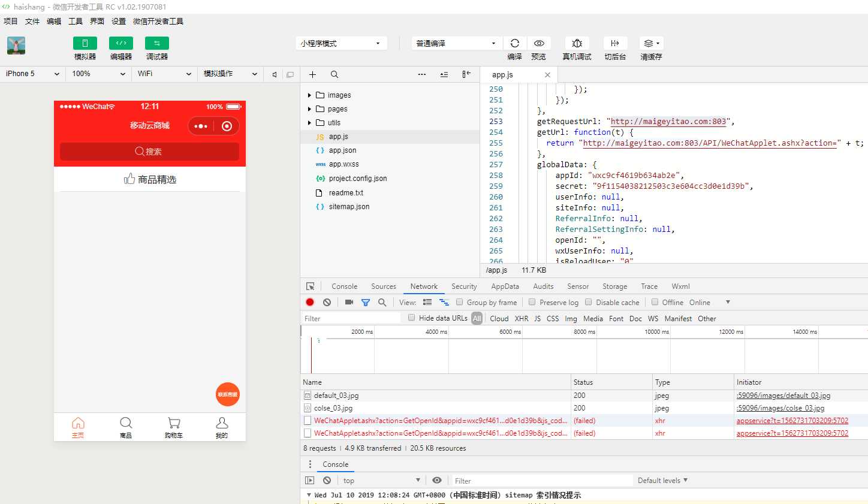868x504 pixels.
Task: Open the 模拟操作 dropdown
Action: 231,74
